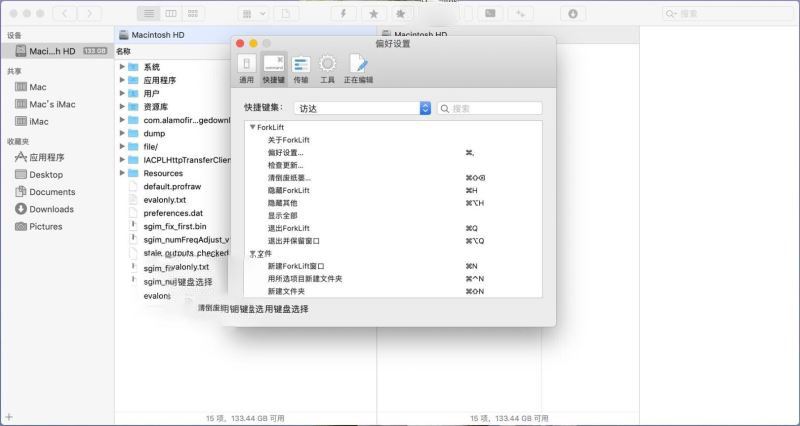This screenshot has height=426, width=800.
Task: Switch to icon grid view in the toolbar
Action: (x=193, y=14)
